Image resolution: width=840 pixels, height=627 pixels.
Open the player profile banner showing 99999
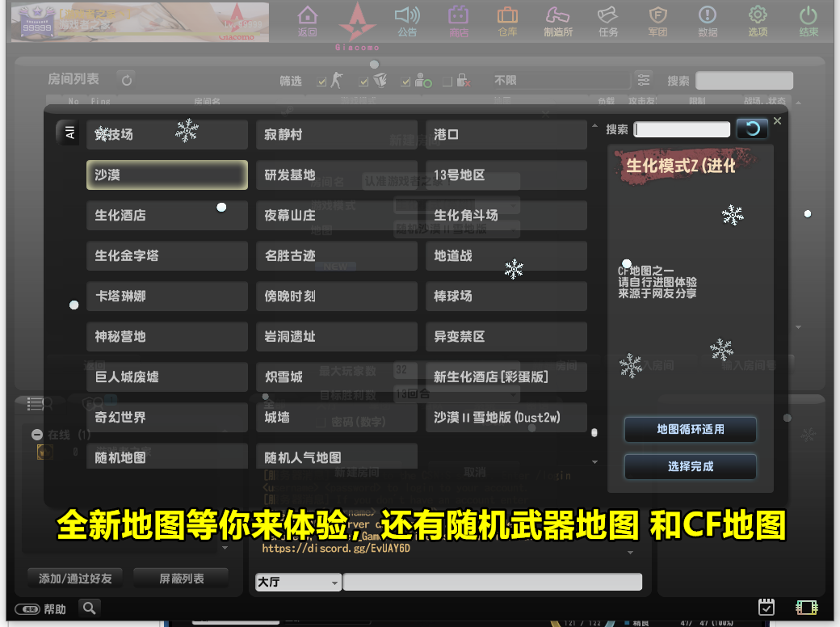pos(141,23)
